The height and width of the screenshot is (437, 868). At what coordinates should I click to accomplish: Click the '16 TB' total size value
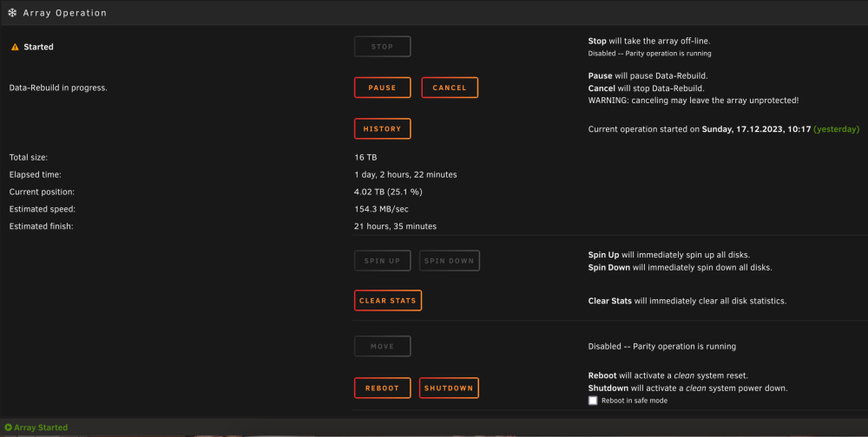365,157
